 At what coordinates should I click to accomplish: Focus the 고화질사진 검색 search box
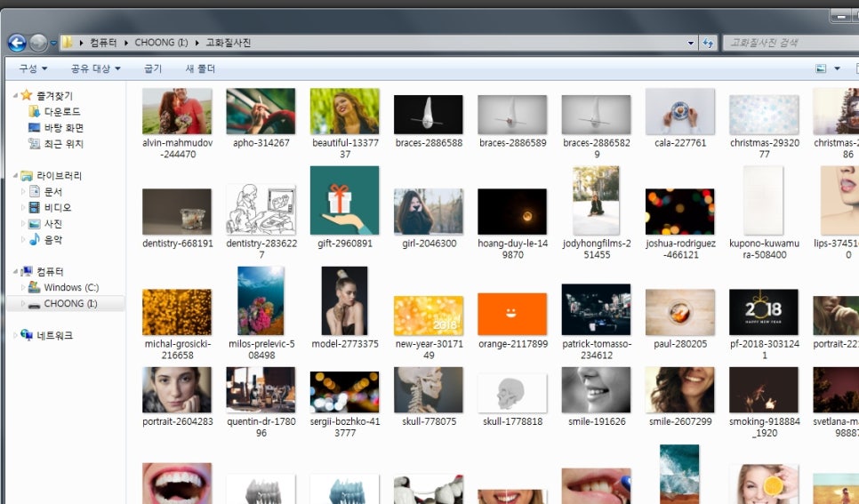tap(790, 43)
